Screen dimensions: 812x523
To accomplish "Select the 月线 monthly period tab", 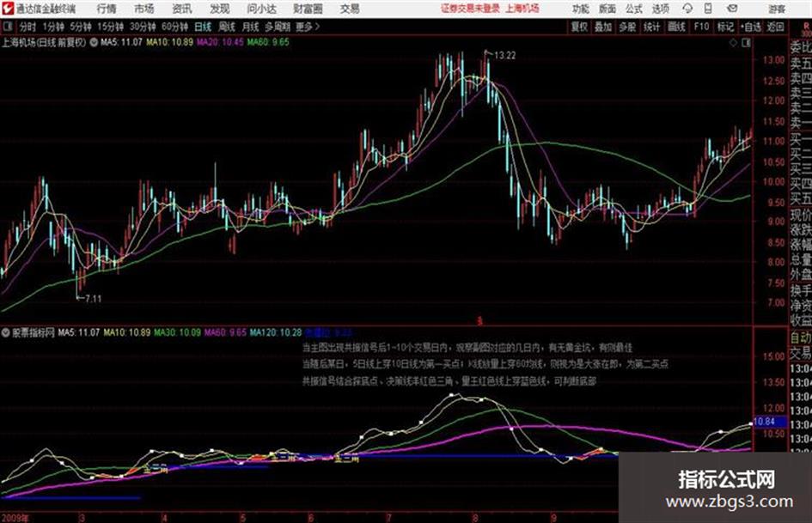I will [251, 27].
